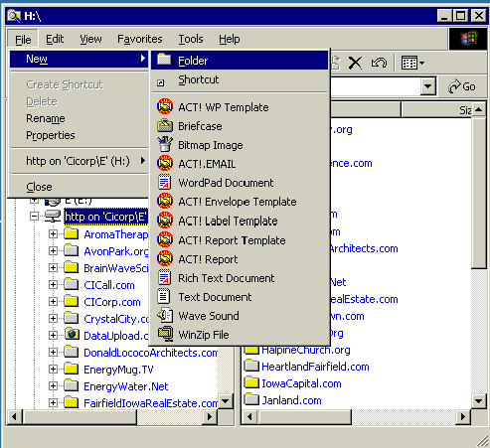Select DonaldLococoArchitects.com in tree
Image resolution: width=490 pixels, height=448 pixels.
point(150,353)
